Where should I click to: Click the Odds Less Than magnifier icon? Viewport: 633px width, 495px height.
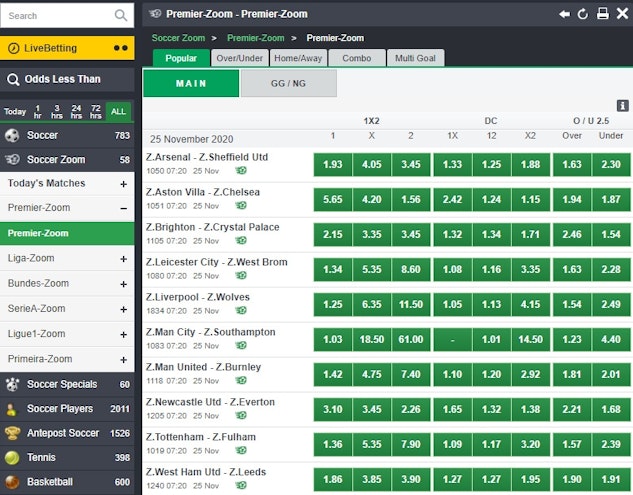(x=13, y=80)
